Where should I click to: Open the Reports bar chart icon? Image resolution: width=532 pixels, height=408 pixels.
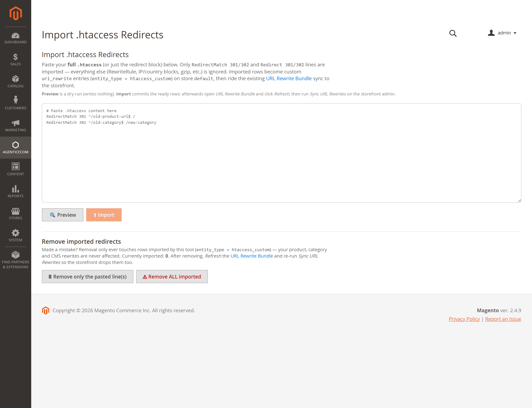click(x=16, y=189)
